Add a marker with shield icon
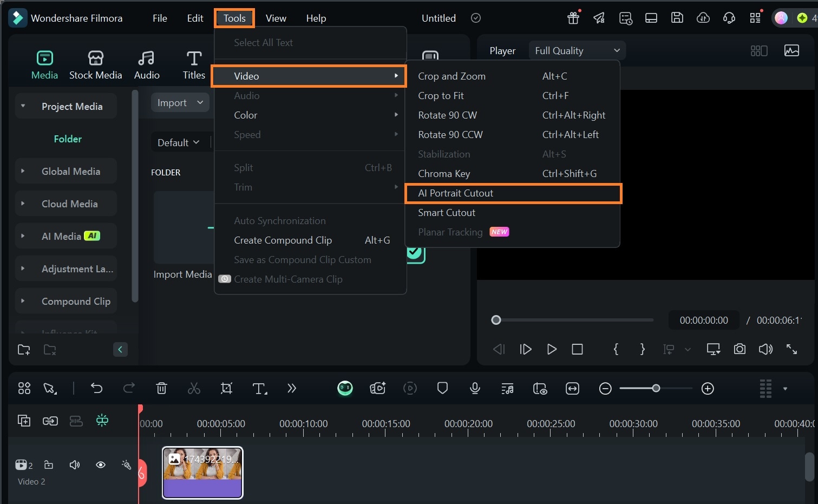The width and height of the screenshot is (818, 504). click(442, 388)
